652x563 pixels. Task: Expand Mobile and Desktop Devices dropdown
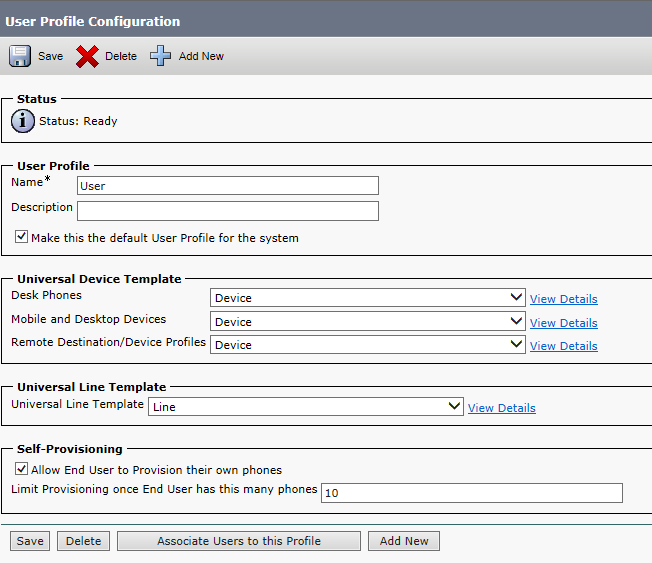[x=367, y=322]
